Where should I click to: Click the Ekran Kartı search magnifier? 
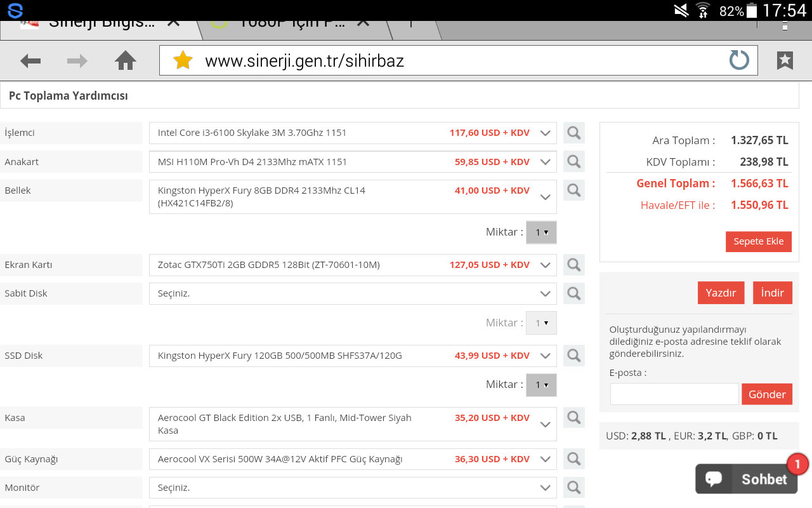point(574,265)
